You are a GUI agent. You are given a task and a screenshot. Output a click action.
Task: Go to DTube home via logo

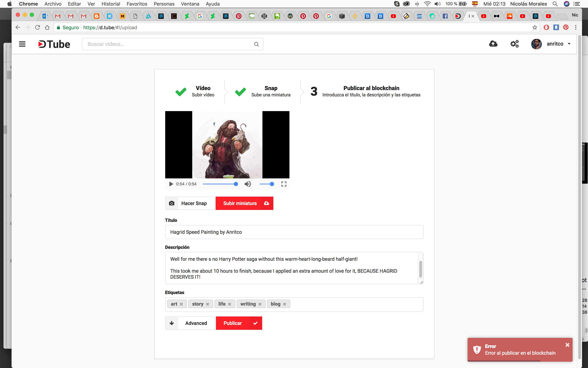point(54,44)
